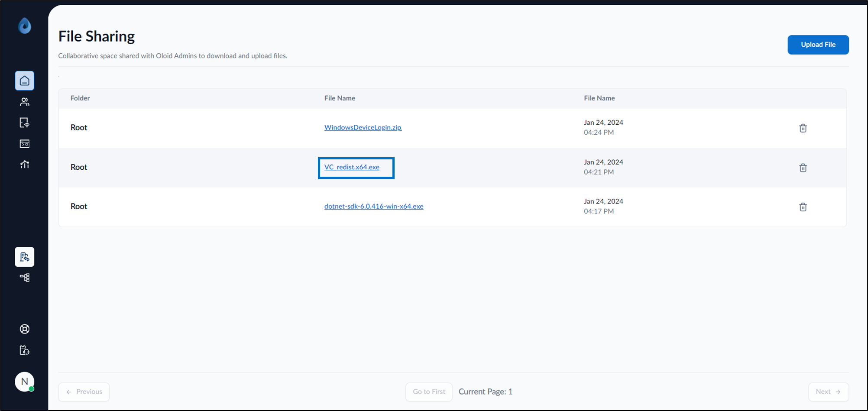Click the 04:21 PM timestamp
Image resolution: width=868 pixels, height=411 pixels.
click(599, 172)
